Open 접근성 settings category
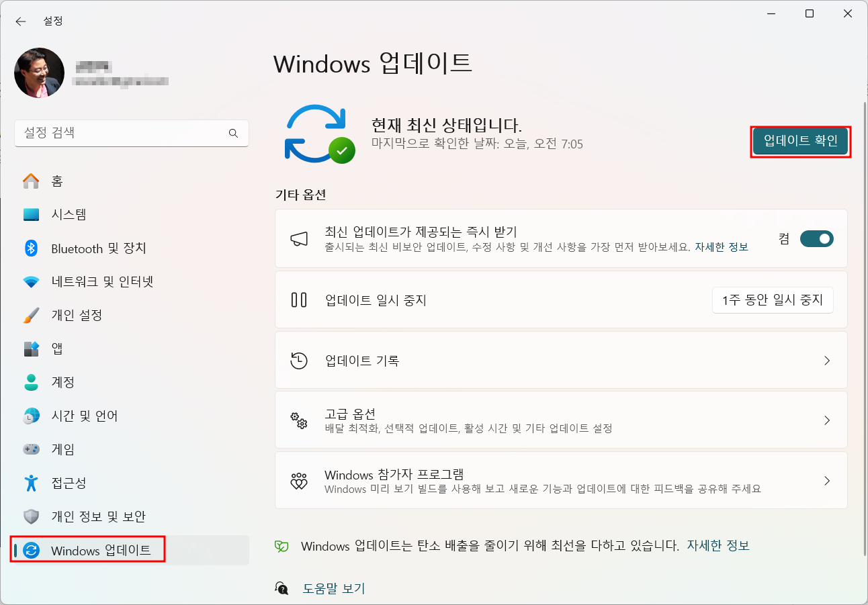Viewport: 868px width, 605px height. pos(132,483)
